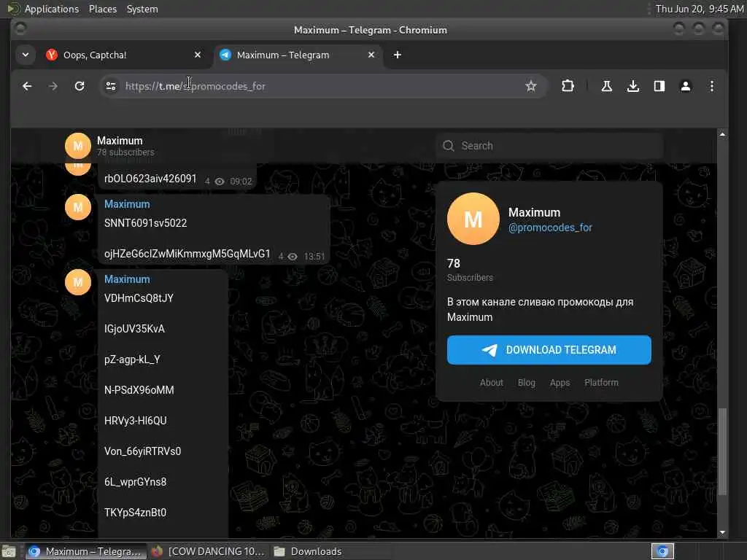Open the Platform footer link
747x560 pixels.
[x=601, y=382]
